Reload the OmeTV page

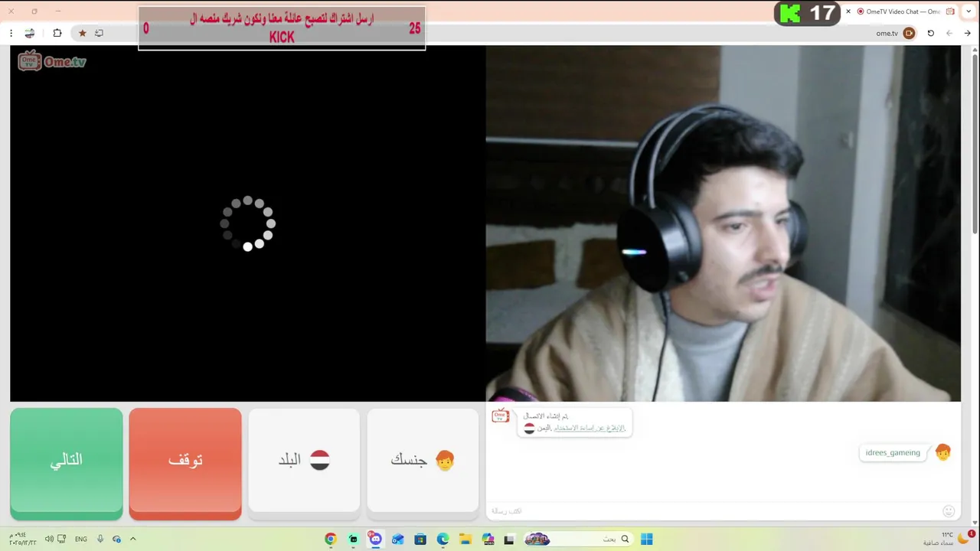(x=931, y=33)
